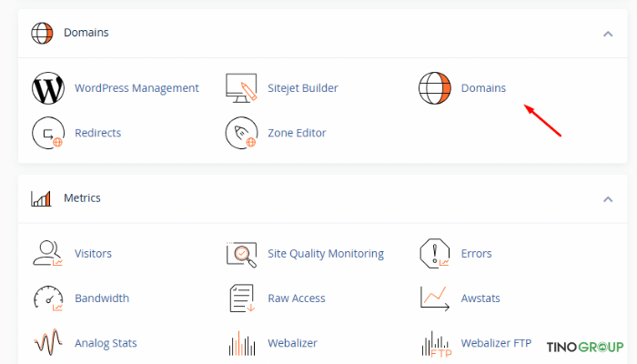Open the Raw Access link
The height and width of the screenshot is (364, 637).
pos(297,298)
